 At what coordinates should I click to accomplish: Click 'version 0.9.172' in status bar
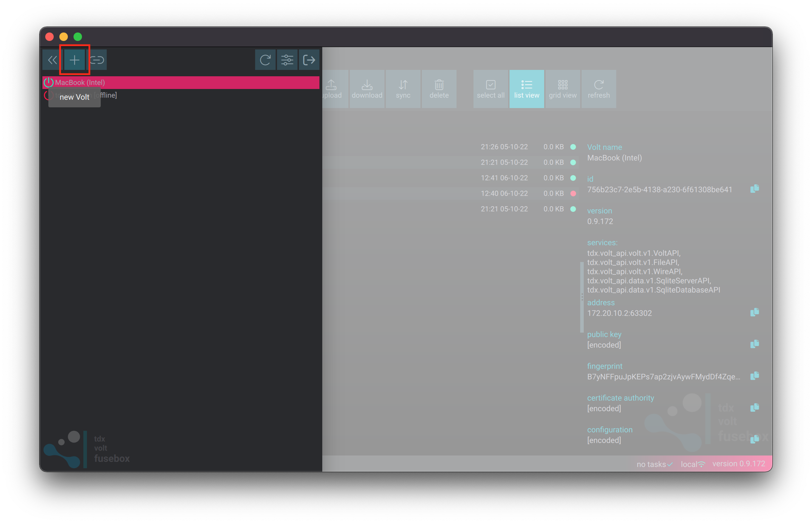[x=739, y=464]
